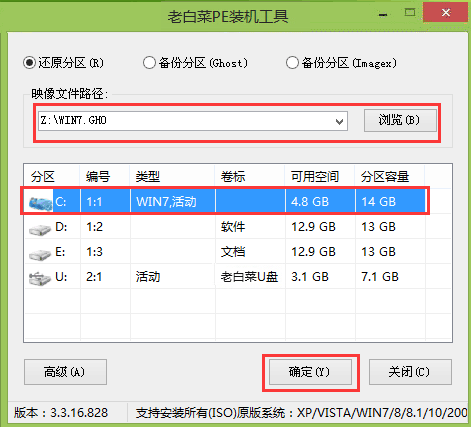Choose the 备份分区 (Imagex) radio option

[292, 63]
